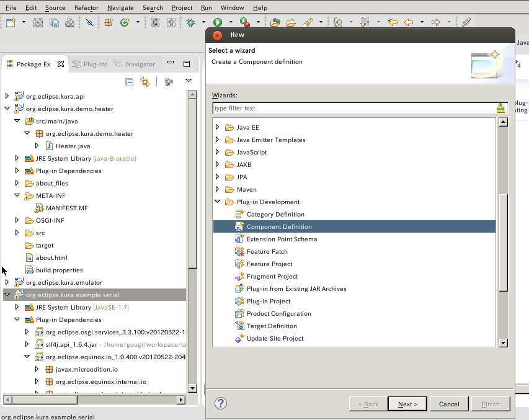Focus the wizard filter text field

(355, 108)
